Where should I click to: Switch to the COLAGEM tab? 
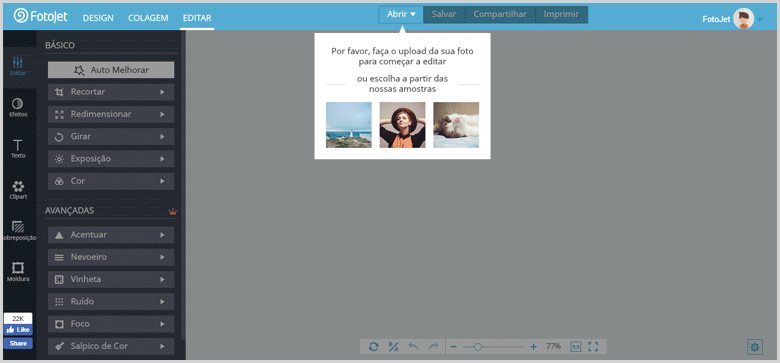[x=148, y=18]
